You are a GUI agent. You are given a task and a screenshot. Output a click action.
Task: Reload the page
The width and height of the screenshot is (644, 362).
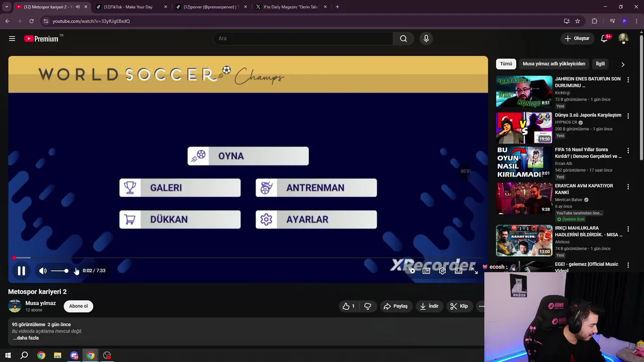pyautogui.click(x=31, y=21)
